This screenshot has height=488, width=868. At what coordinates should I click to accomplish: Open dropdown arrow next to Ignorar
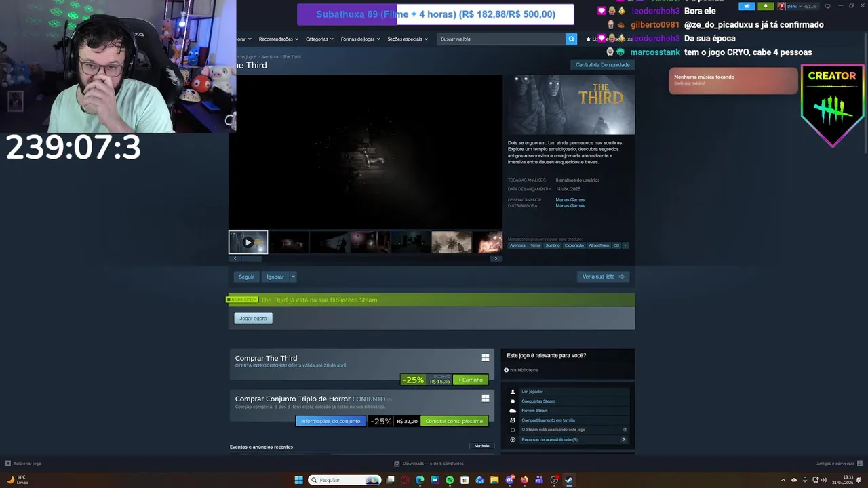pyautogui.click(x=293, y=277)
